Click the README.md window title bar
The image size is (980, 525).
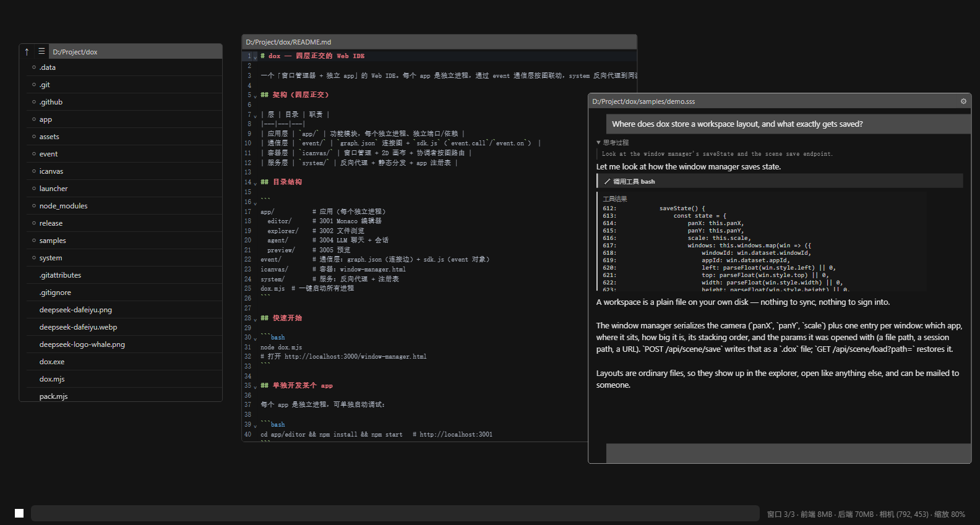point(439,42)
